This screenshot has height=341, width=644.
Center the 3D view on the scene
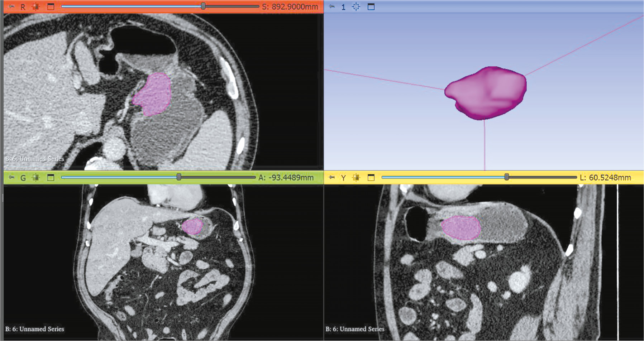coord(356,7)
